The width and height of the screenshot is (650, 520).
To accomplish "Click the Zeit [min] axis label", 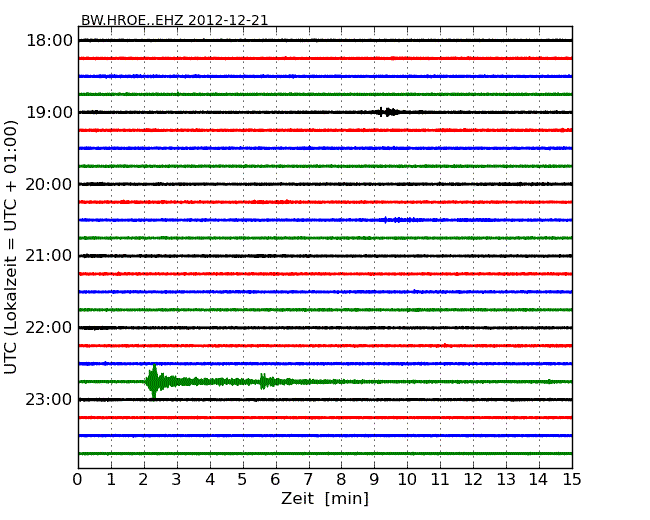I will point(325,498).
